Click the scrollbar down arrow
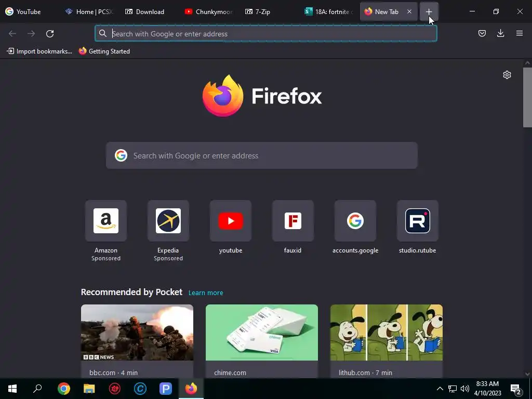The height and width of the screenshot is (399, 532). [527, 374]
